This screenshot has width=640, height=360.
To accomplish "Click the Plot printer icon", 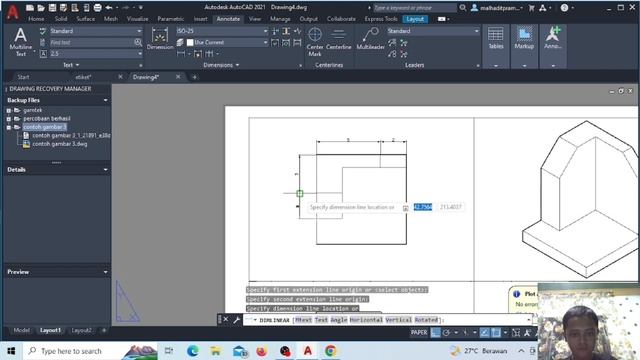I will click(x=98, y=8).
